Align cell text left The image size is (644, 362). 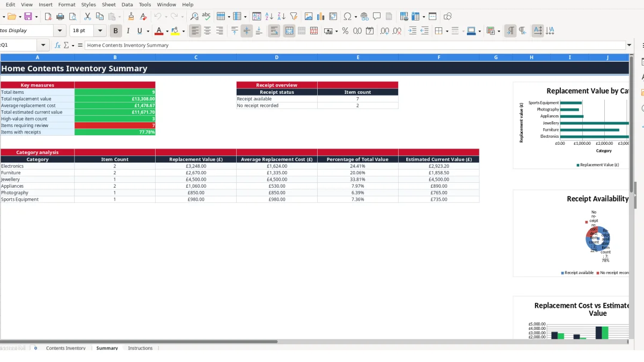[195, 31]
